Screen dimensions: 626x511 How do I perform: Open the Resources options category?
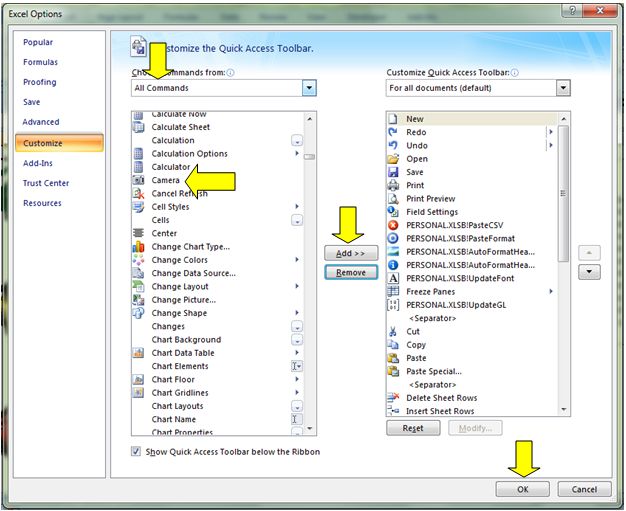click(x=42, y=203)
